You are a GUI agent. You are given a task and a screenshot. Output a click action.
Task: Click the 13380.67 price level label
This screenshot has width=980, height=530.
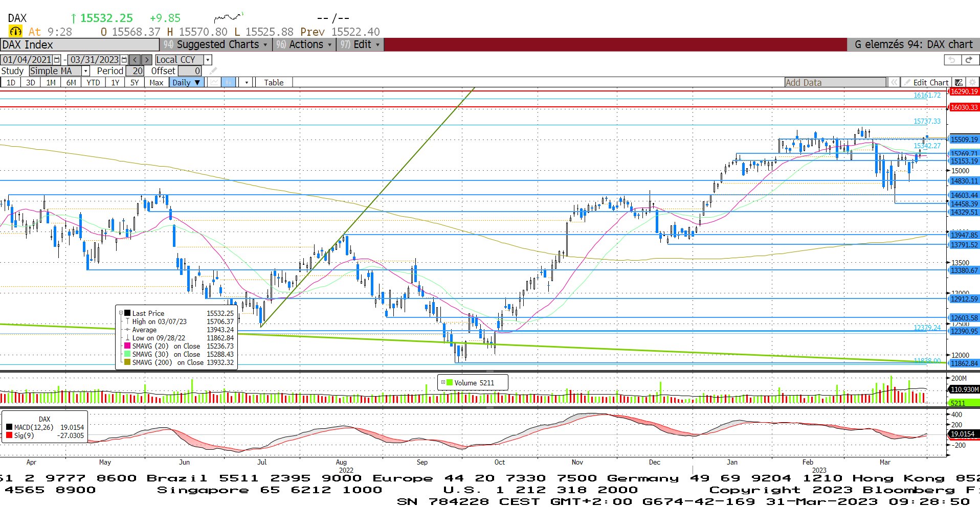[964, 270]
